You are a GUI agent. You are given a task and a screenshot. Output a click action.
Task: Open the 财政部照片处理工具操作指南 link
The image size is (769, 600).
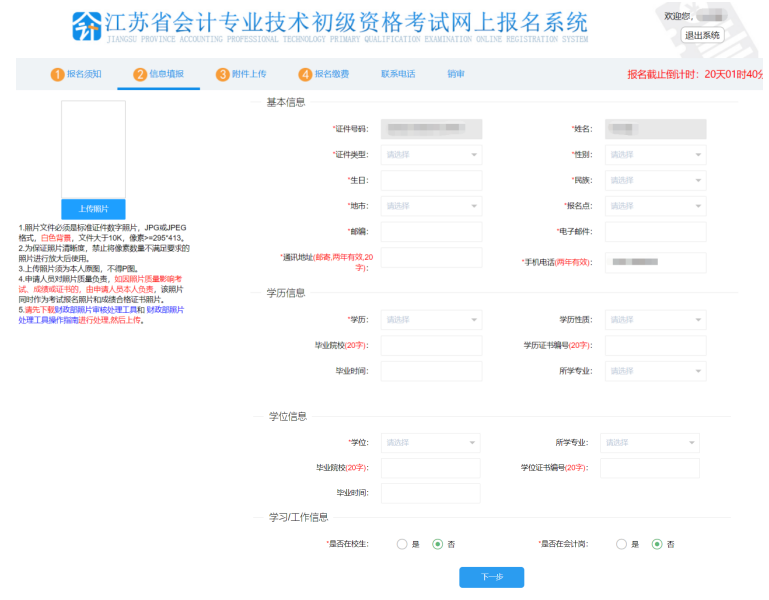[101, 315]
